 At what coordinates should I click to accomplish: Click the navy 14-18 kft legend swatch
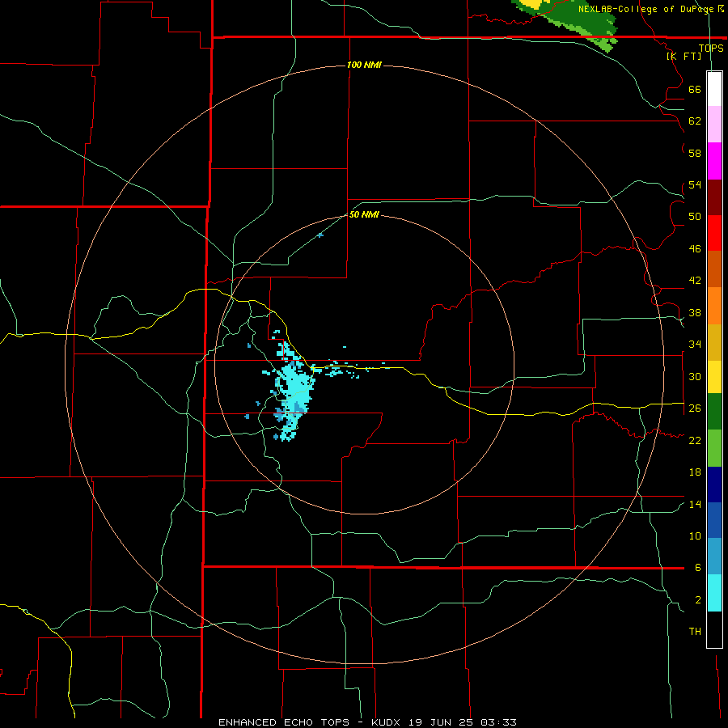tap(714, 485)
